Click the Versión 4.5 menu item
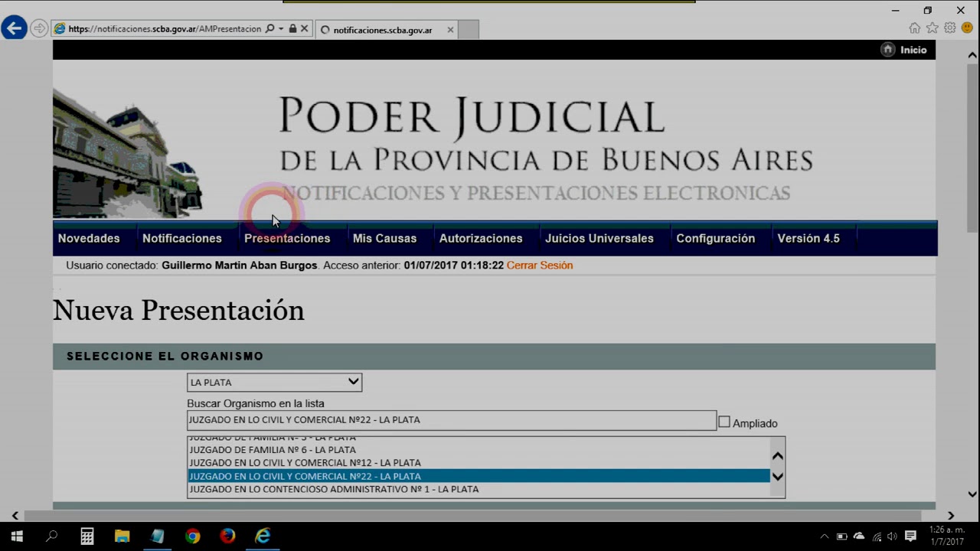The image size is (980, 551). coord(808,239)
